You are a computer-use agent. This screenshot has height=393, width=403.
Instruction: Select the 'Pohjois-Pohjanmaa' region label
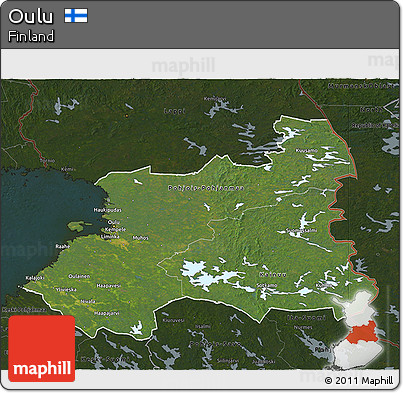click(x=206, y=188)
